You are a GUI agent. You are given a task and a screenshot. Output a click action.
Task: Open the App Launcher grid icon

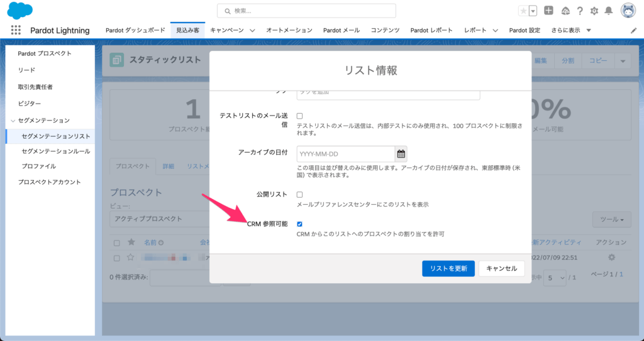coord(16,30)
